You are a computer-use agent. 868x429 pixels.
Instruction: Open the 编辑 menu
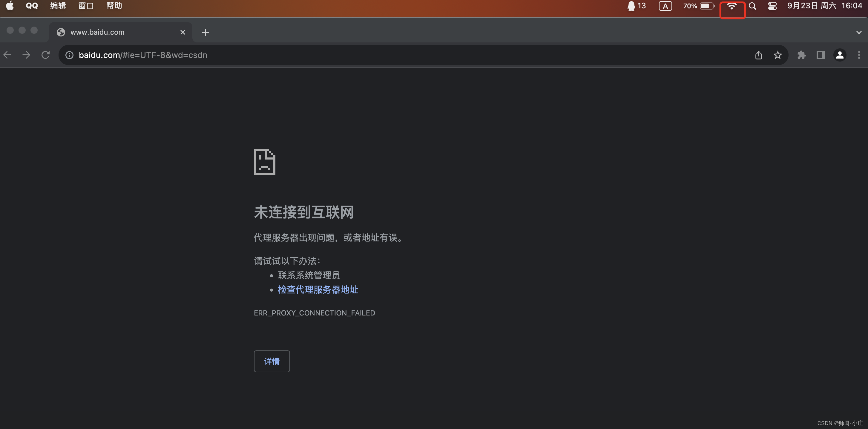(58, 6)
